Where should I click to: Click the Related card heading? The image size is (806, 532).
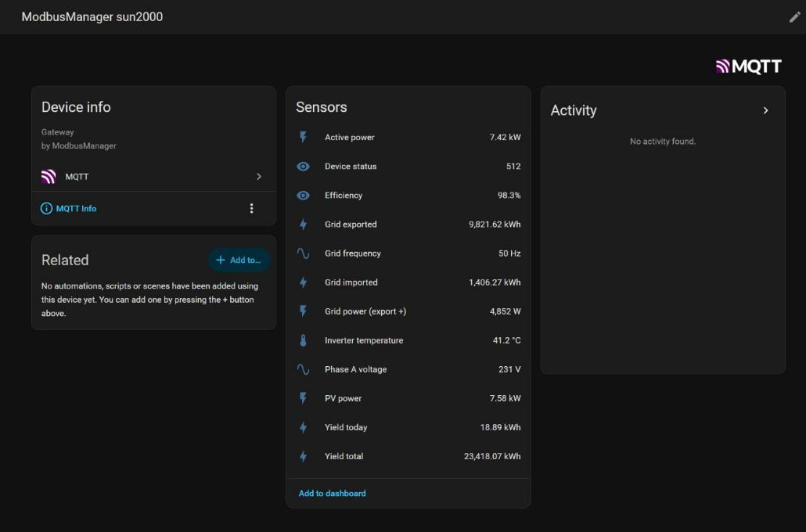pyautogui.click(x=65, y=260)
